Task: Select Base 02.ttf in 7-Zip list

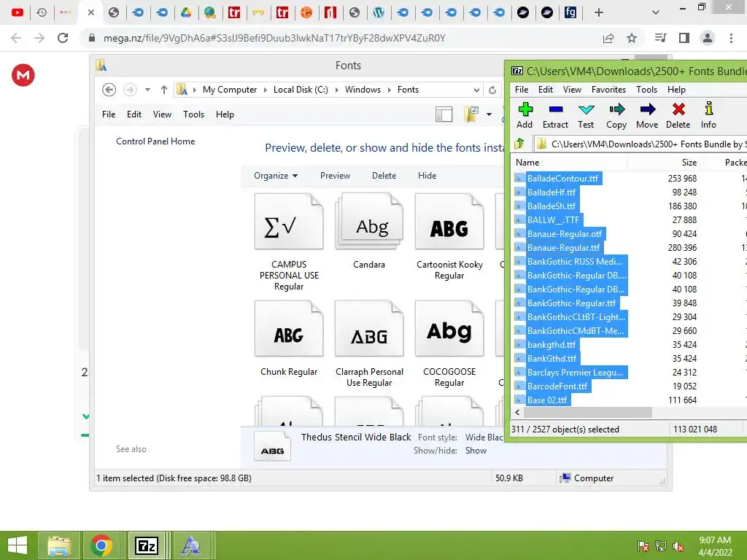Action: point(547,400)
